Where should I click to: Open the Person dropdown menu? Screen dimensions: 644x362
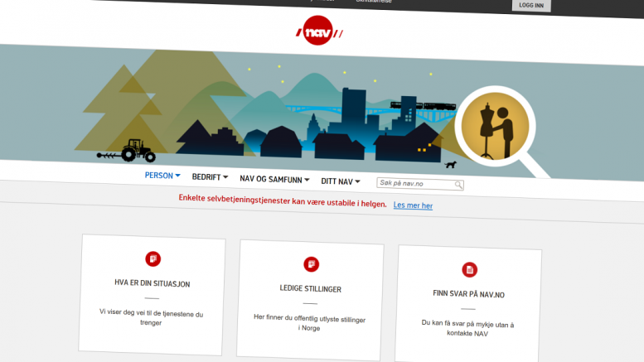pyautogui.click(x=162, y=176)
